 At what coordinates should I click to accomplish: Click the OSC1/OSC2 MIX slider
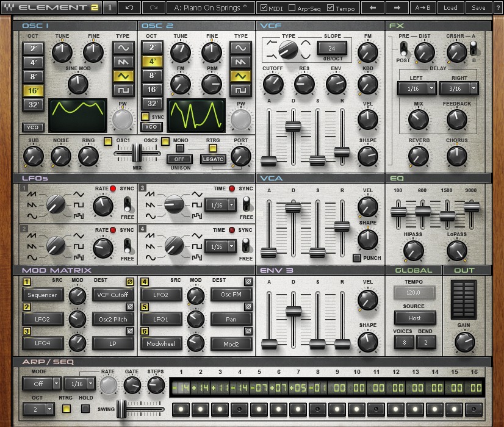(137, 153)
